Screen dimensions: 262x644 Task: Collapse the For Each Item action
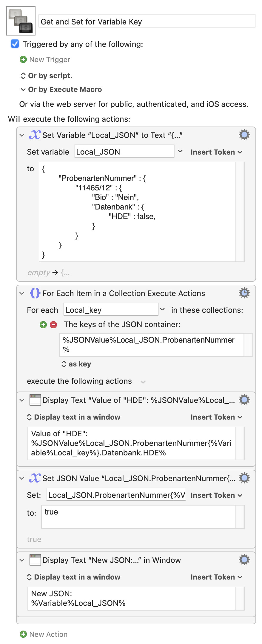(22, 293)
